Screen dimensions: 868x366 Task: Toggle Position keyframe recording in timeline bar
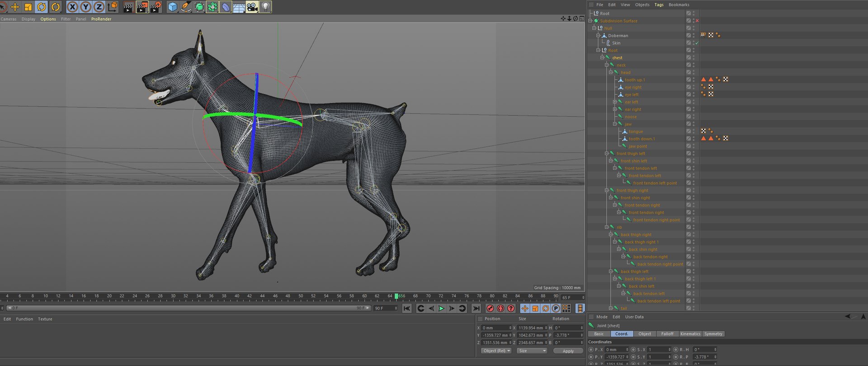(x=525, y=308)
